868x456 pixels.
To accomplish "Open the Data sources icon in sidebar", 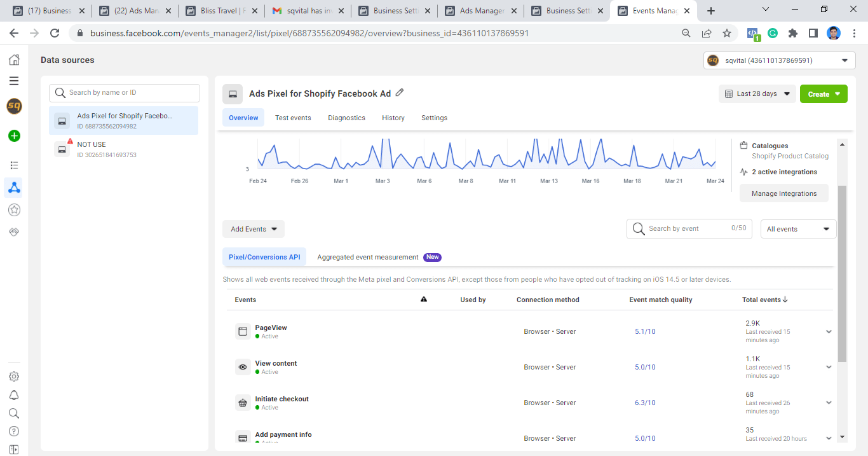I will coord(14,187).
